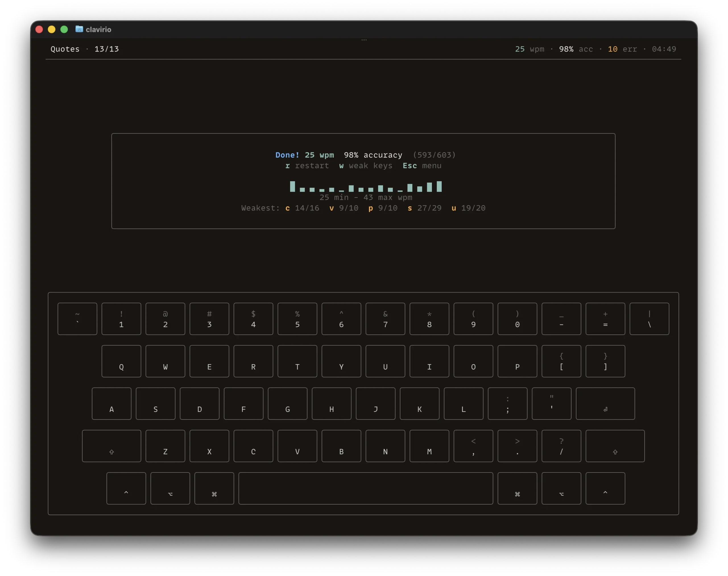This screenshot has height=576, width=728.
Task: Click the right bracket key
Action: tap(605, 361)
